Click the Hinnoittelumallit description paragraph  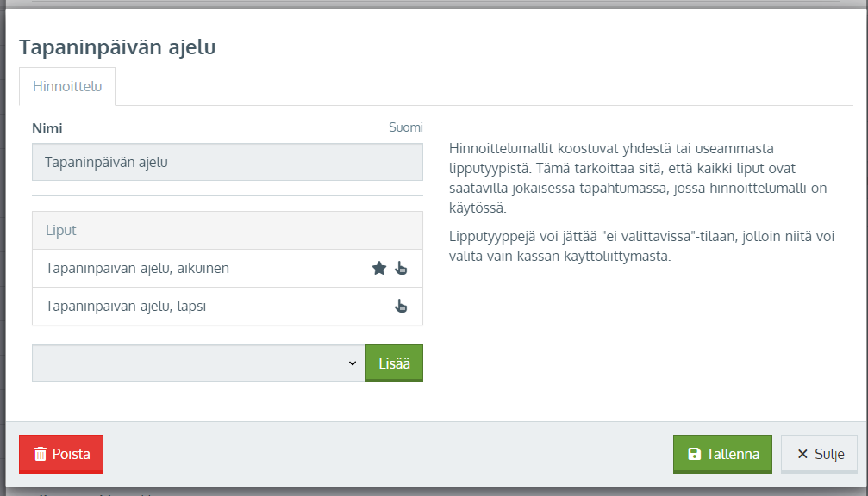(638, 178)
